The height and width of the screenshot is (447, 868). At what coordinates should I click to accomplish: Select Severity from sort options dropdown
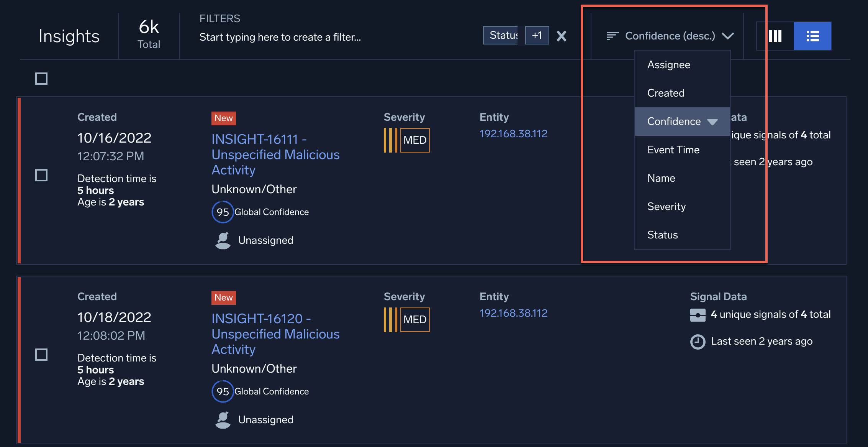click(x=667, y=206)
